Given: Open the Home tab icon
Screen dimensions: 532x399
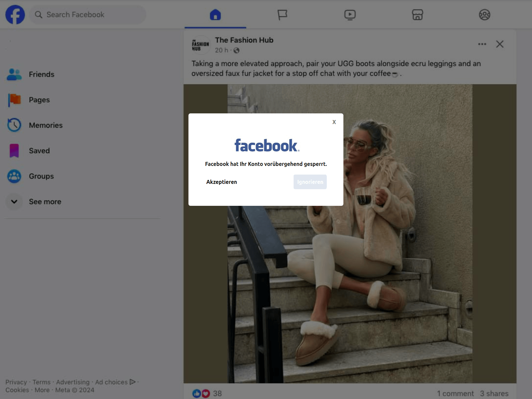Looking at the screenshot, I should (215, 15).
